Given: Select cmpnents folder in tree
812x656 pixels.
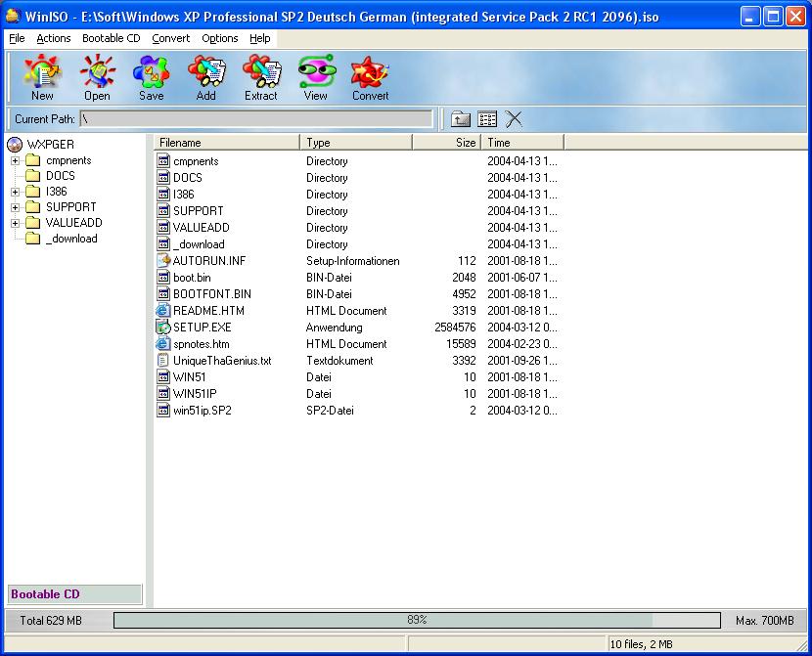Looking at the screenshot, I should pyautogui.click(x=68, y=160).
